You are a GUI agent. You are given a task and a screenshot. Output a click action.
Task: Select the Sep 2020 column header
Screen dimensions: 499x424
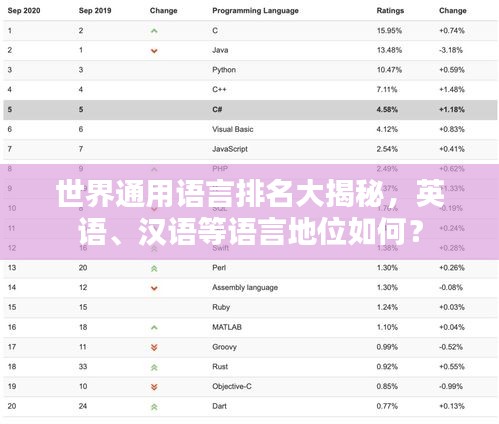pos(24,11)
